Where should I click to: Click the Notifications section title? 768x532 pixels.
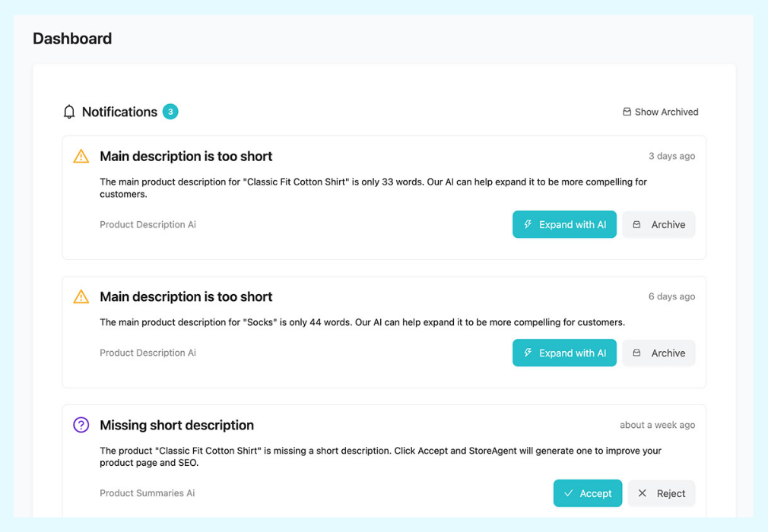tap(119, 112)
